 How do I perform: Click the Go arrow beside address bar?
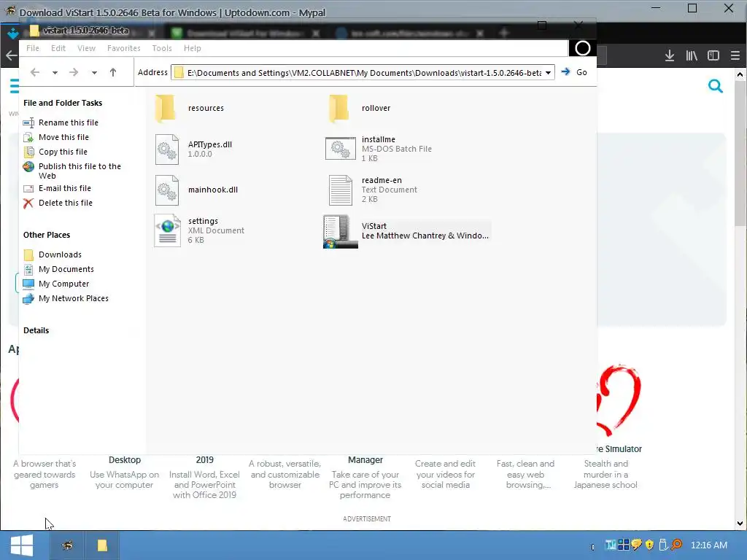565,72
